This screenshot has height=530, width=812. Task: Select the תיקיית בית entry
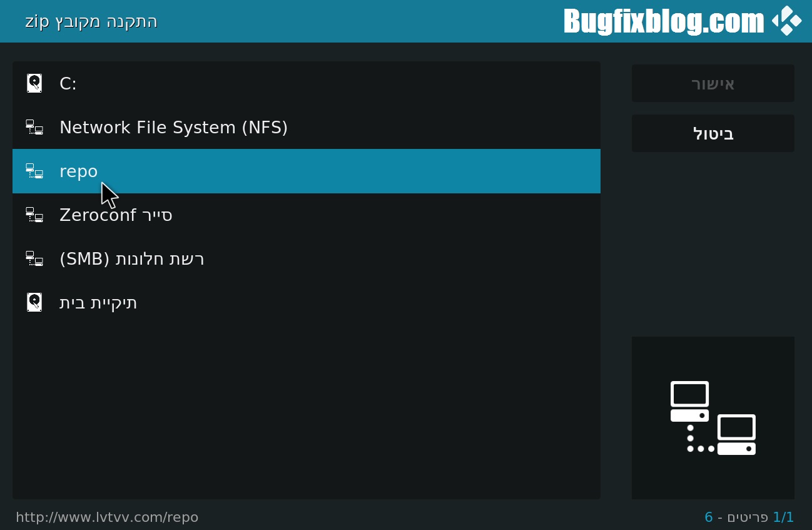click(x=98, y=303)
